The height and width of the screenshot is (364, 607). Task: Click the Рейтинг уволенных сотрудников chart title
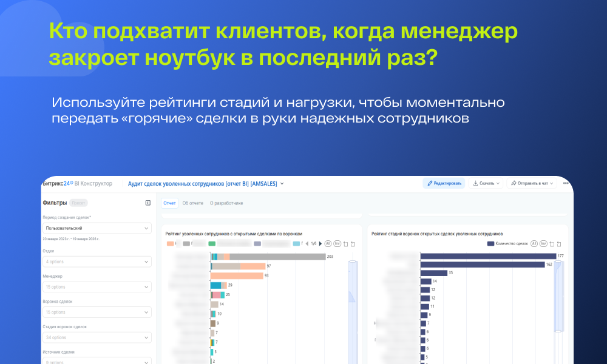(x=234, y=234)
